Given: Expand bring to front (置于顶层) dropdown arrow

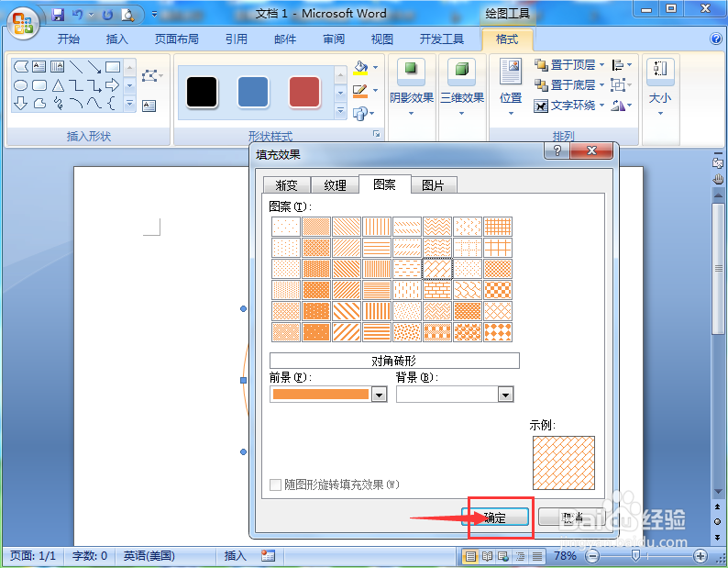Looking at the screenshot, I should [601, 65].
